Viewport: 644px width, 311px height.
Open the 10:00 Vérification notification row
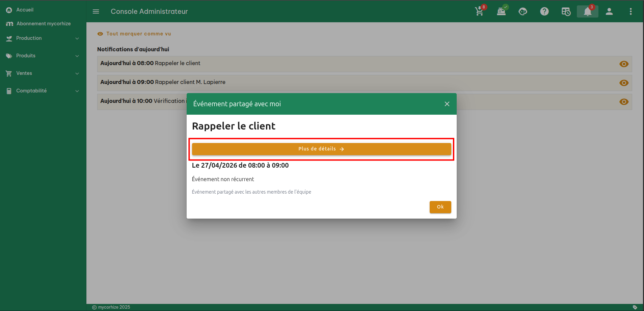365,102
